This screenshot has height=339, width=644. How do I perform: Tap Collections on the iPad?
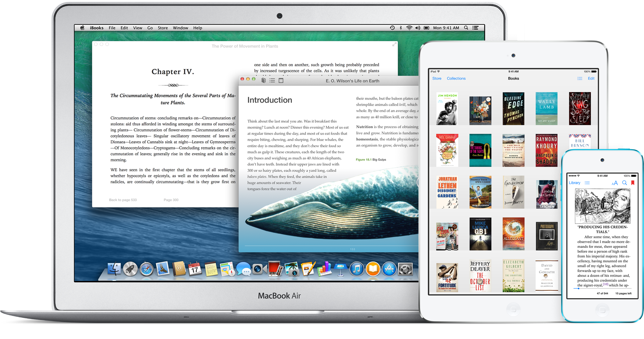click(456, 79)
